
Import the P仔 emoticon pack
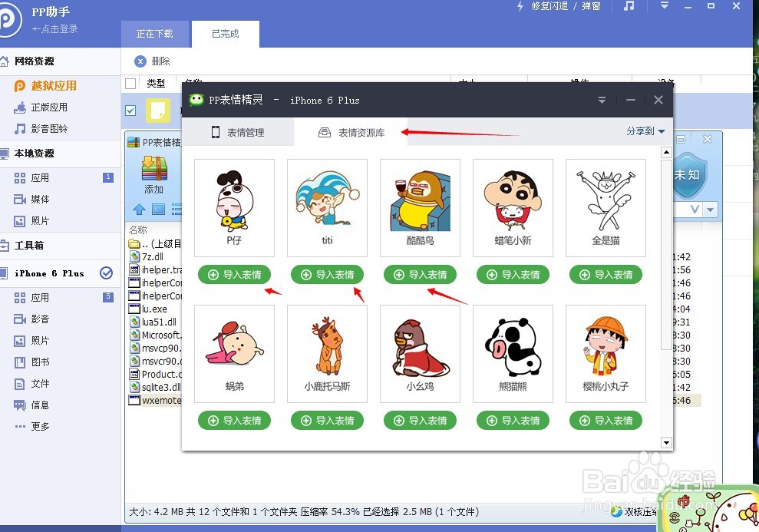(234, 275)
